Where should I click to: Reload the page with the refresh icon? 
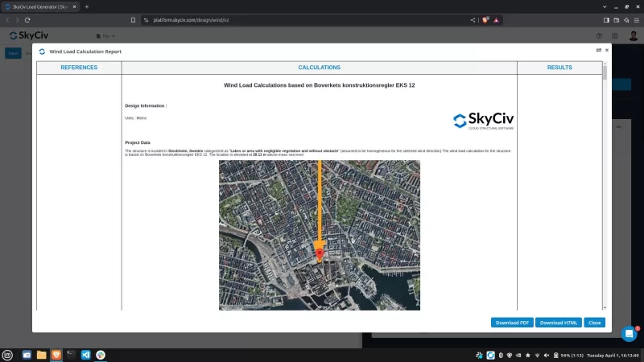27,19
